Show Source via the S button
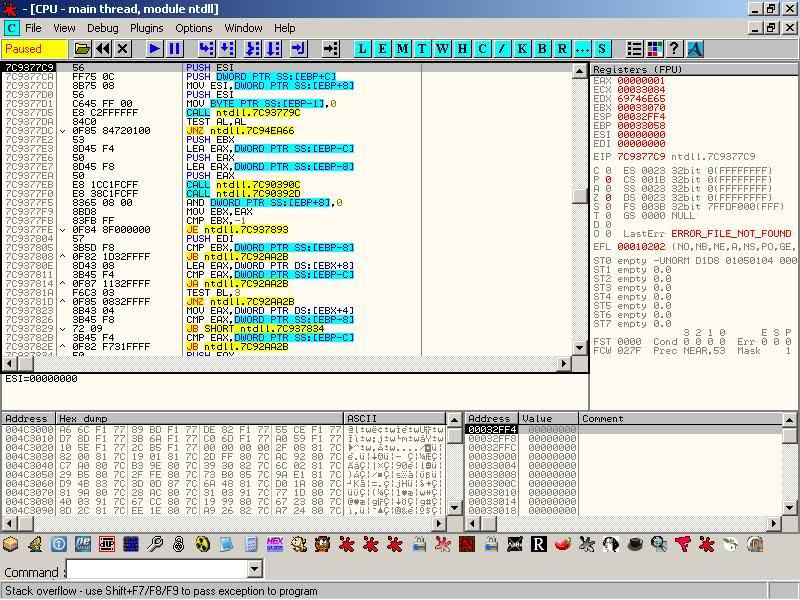This screenshot has width=800, height=600. [x=602, y=48]
